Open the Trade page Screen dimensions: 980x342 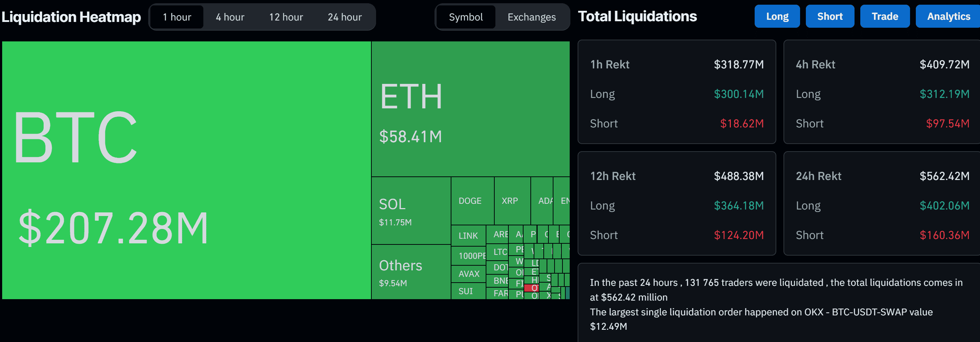(884, 16)
